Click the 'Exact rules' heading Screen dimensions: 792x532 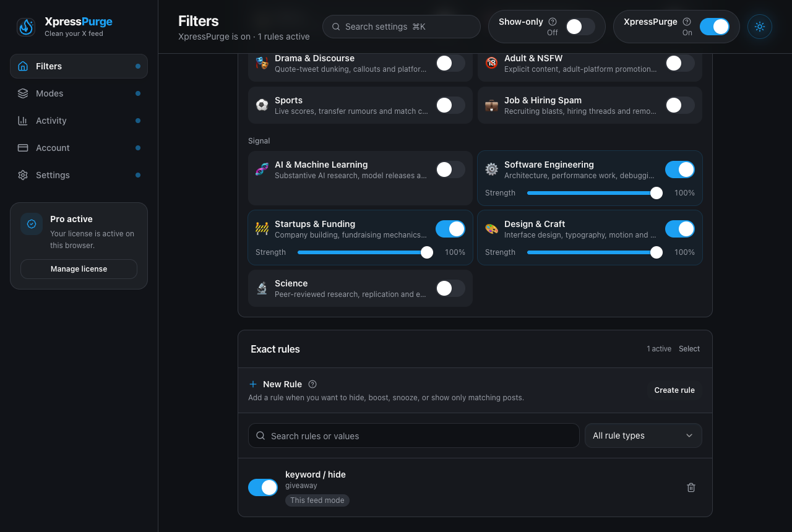click(275, 349)
